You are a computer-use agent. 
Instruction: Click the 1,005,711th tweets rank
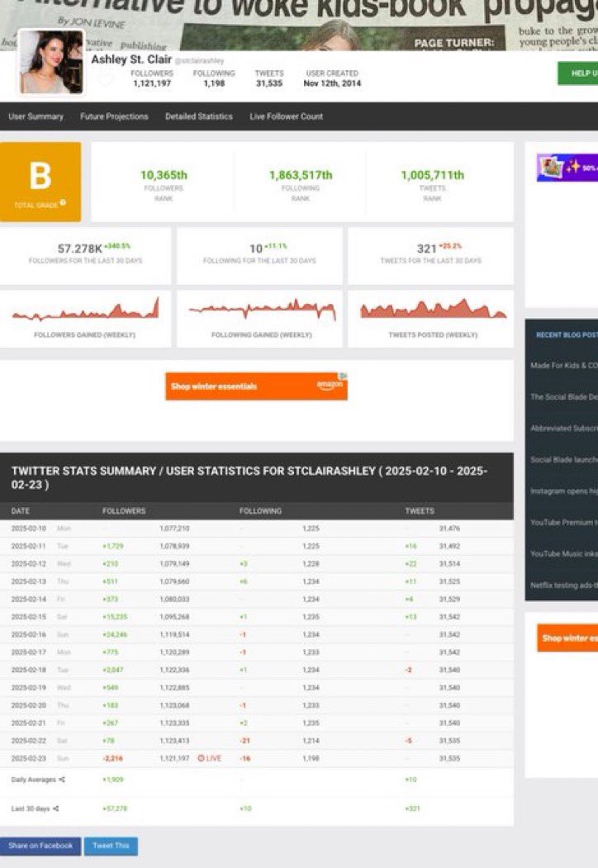[433, 175]
